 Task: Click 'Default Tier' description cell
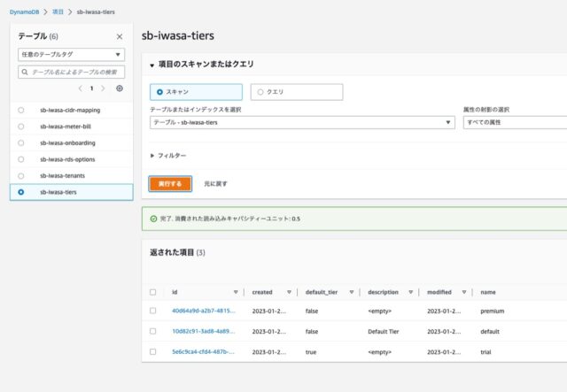[384, 331]
